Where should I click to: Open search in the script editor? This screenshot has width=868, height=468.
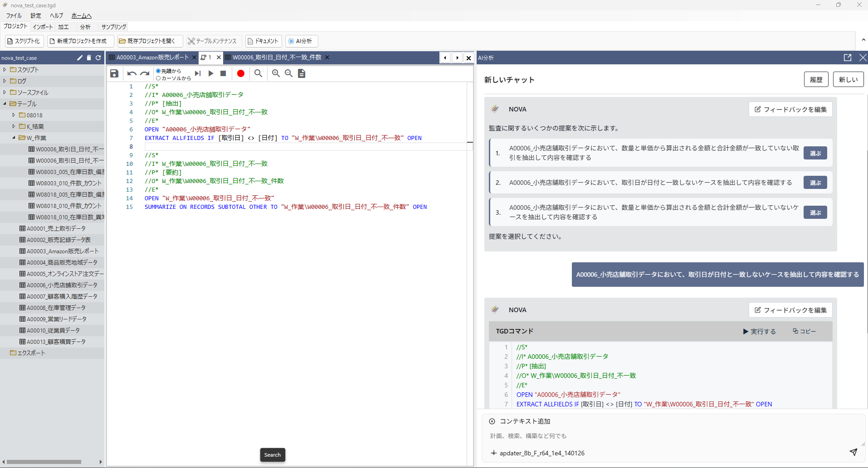coord(258,73)
